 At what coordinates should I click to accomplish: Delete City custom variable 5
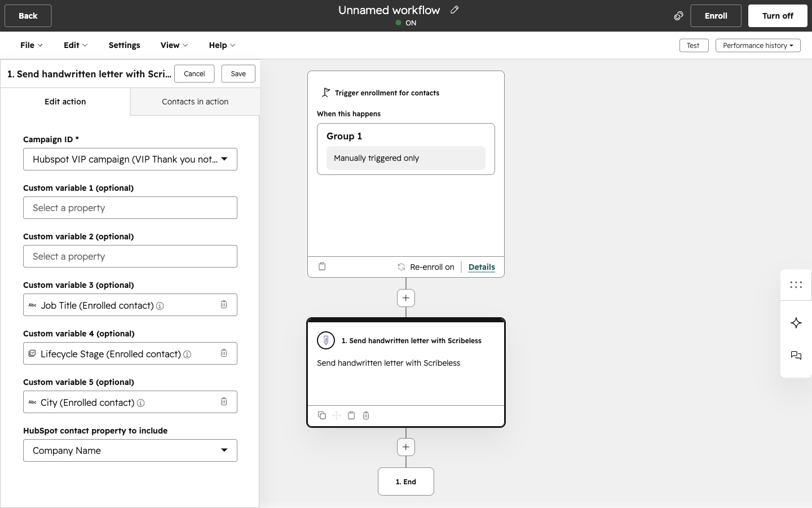click(224, 401)
